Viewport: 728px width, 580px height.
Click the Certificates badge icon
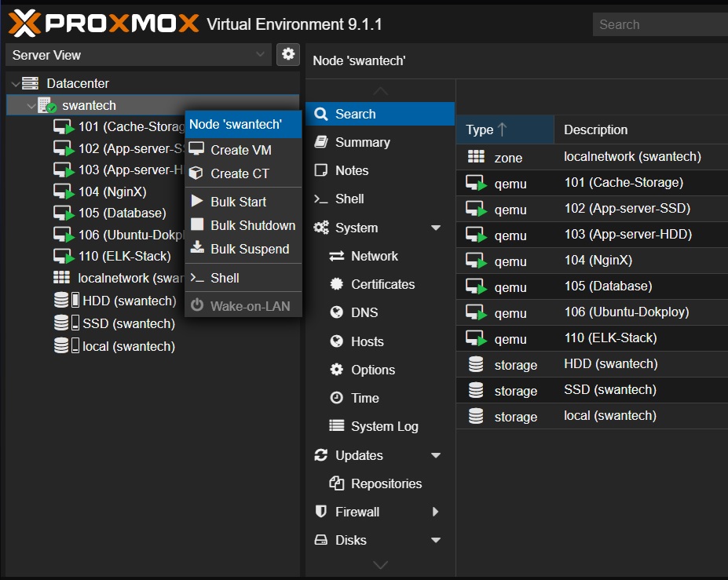pos(336,283)
